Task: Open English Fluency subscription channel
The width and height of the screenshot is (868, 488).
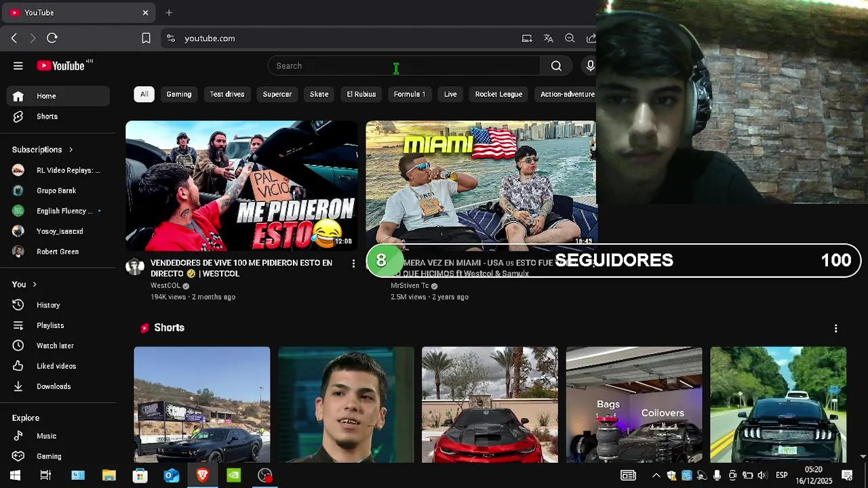Action: [58, 211]
